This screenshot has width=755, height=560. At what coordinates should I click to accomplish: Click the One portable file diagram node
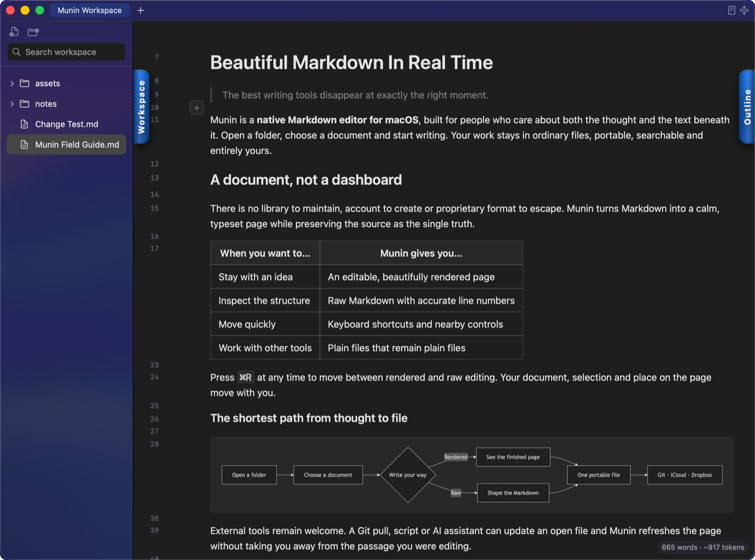point(599,475)
